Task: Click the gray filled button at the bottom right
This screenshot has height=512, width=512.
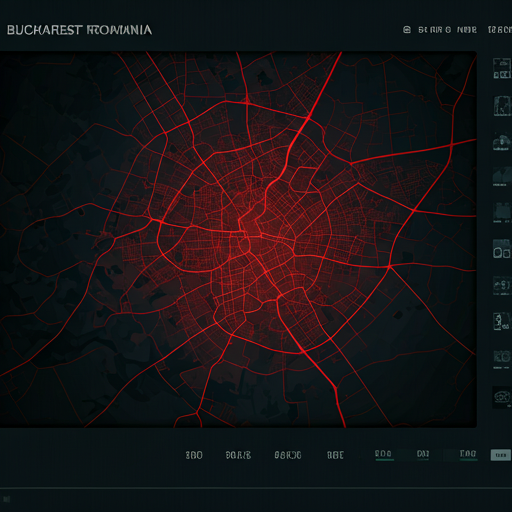Action: [501, 455]
